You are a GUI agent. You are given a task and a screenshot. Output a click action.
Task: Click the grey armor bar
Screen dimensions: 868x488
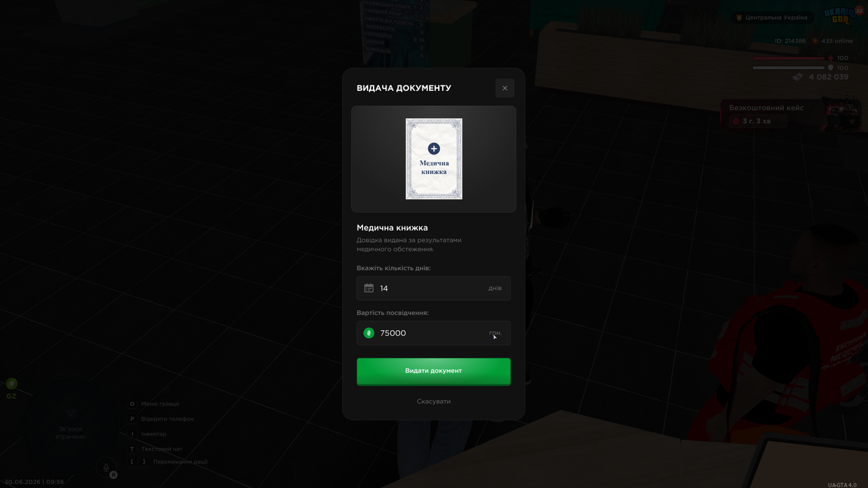coord(788,68)
